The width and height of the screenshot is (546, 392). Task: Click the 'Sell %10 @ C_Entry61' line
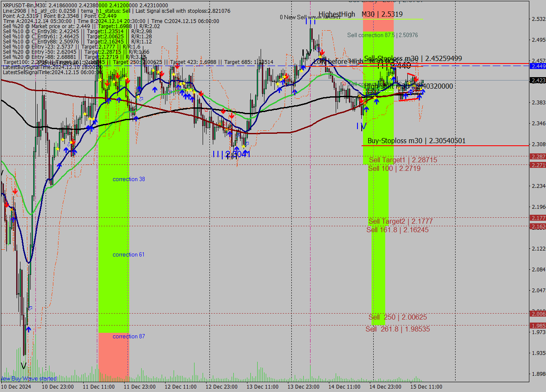coord(77,37)
